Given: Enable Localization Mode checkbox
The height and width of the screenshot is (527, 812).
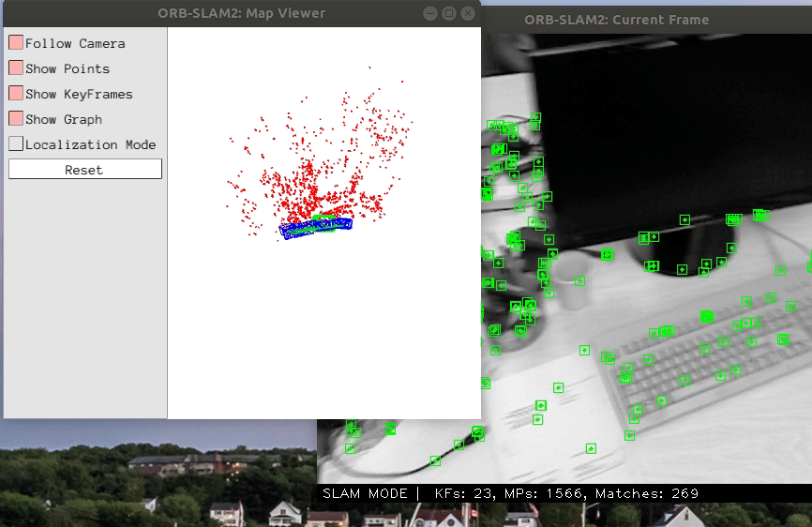Looking at the screenshot, I should pyautogui.click(x=16, y=143).
